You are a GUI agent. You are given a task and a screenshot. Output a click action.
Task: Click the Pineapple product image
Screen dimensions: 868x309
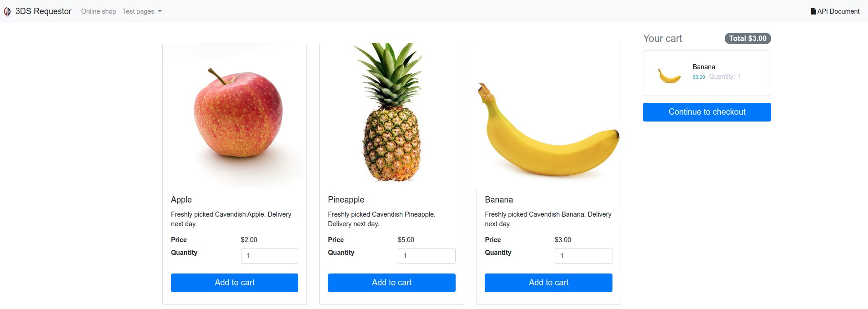click(391, 113)
